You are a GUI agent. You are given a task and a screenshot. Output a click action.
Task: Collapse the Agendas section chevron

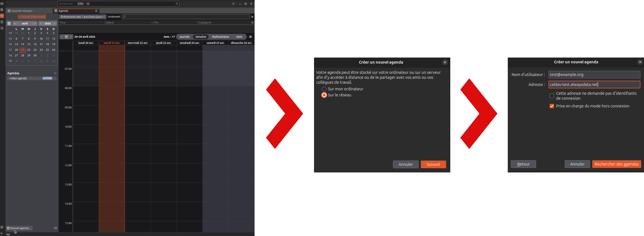[x=55, y=73]
